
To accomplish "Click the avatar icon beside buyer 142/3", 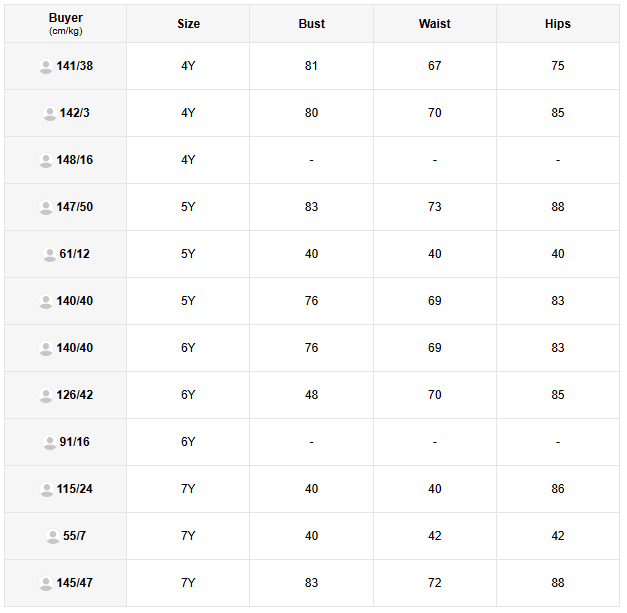I will point(49,114).
